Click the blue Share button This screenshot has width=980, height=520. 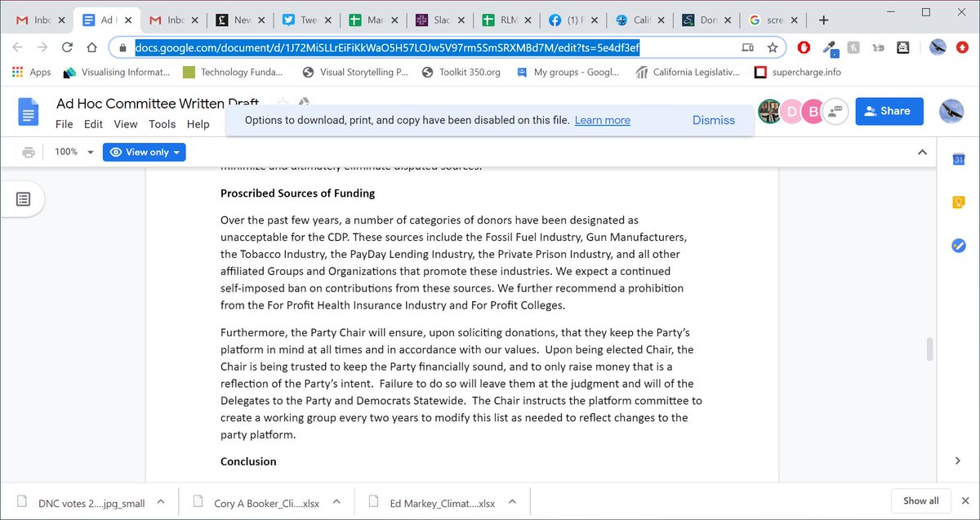889,112
